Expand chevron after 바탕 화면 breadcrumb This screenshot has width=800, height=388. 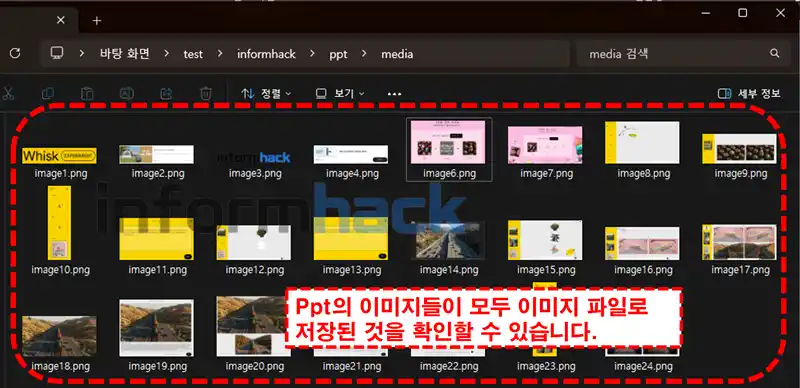pos(166,54)
